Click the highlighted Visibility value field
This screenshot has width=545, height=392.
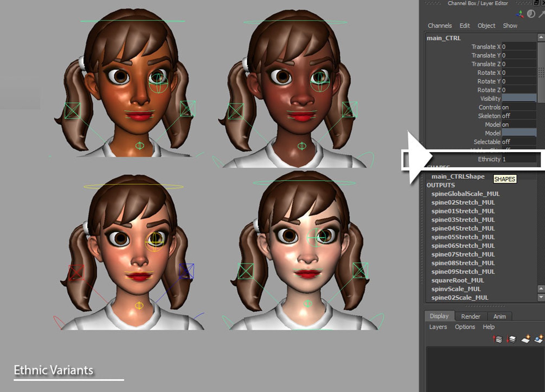pos(519,98)
